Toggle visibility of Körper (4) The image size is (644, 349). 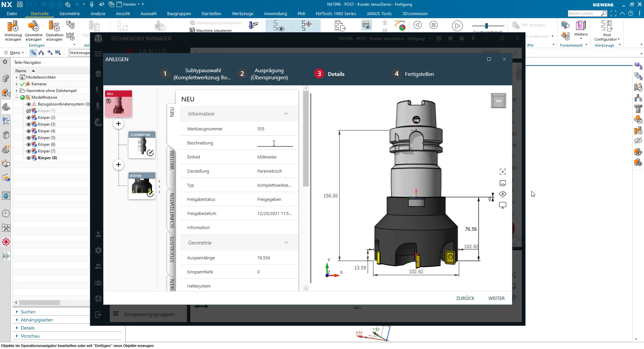pos(29,131)
